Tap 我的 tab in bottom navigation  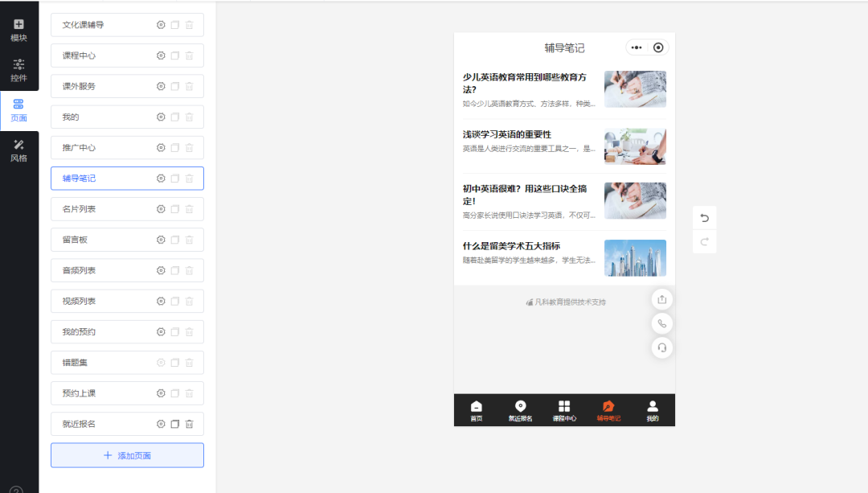pos(653,410)
